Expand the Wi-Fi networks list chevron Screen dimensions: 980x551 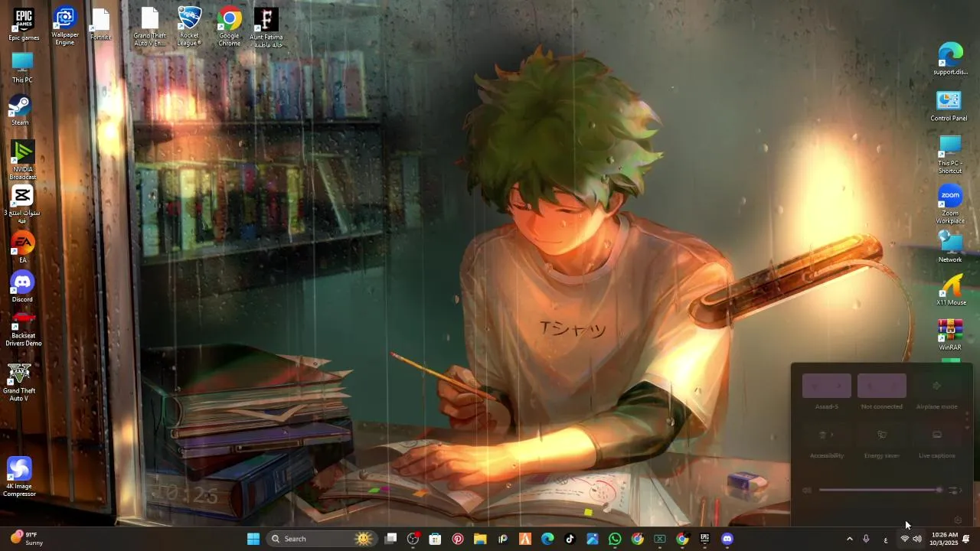click(x=839, y=386)
